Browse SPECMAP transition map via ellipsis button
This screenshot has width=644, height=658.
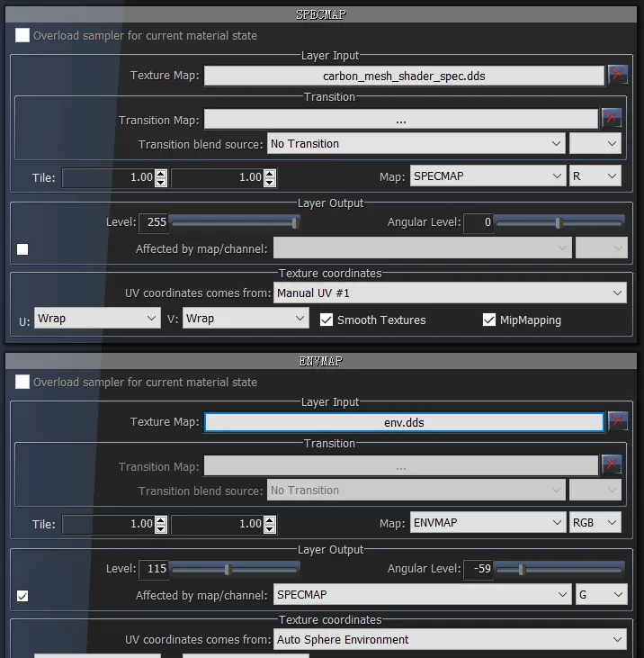400,119
